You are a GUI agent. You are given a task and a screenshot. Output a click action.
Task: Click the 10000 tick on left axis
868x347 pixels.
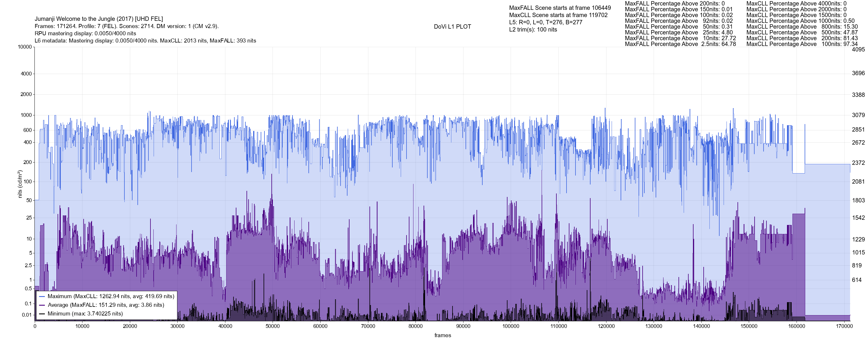tap(25, 47)
